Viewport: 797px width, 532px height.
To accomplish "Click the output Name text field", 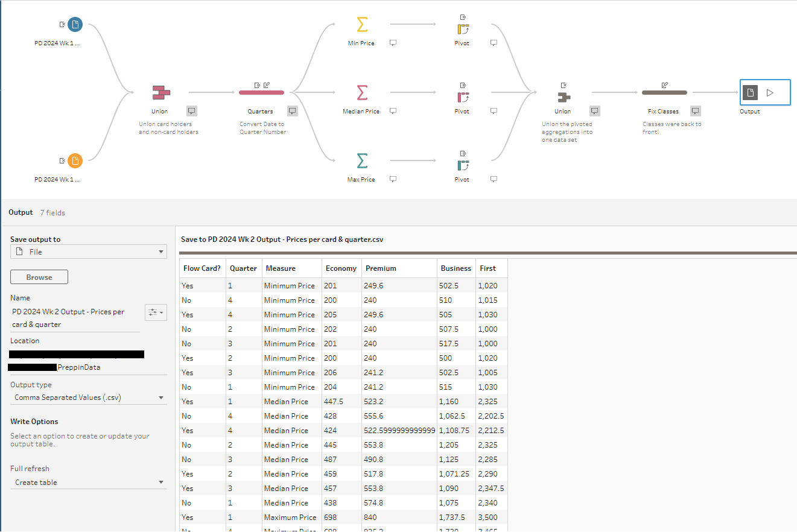I will [x=75, y=318].
